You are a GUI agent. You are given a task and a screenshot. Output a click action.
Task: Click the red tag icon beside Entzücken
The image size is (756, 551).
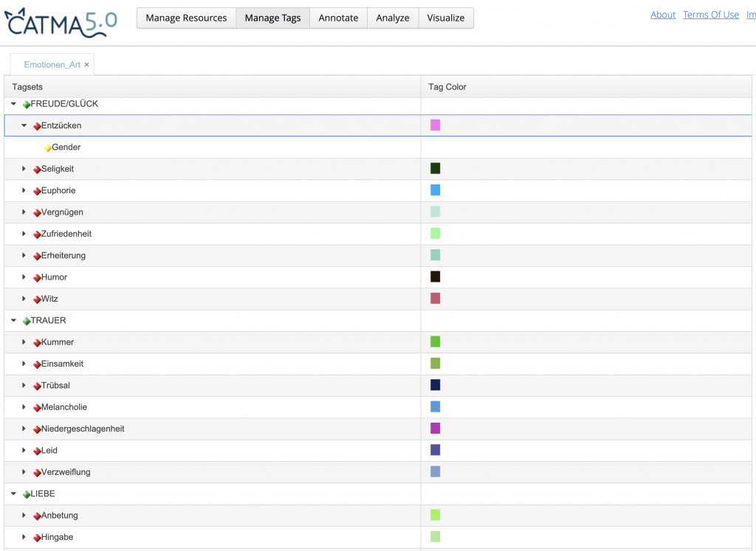point(37,126)
